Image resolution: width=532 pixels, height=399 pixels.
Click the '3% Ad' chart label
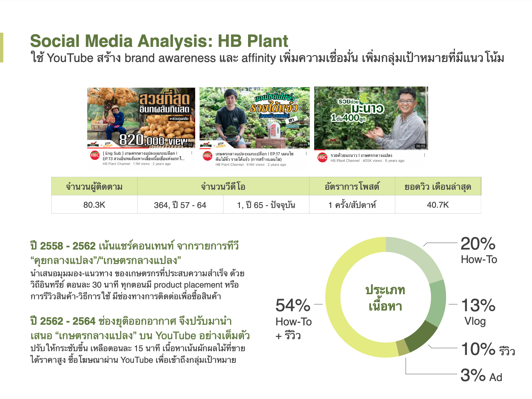[481, 375]
